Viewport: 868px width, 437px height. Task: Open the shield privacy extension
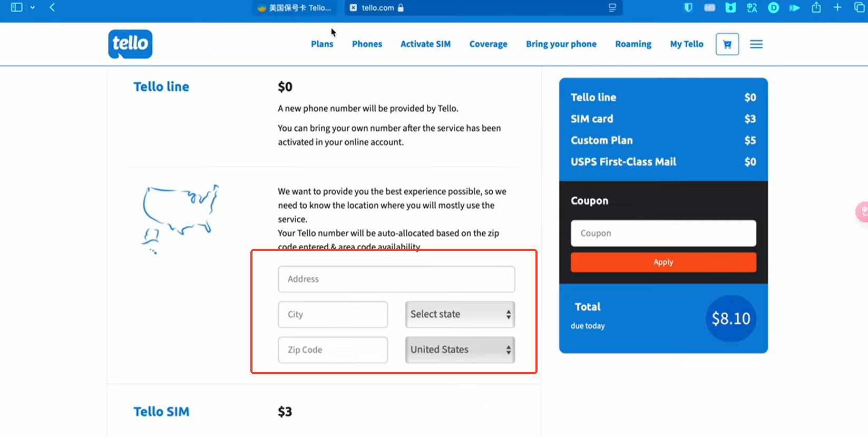(x=688, y=7)
